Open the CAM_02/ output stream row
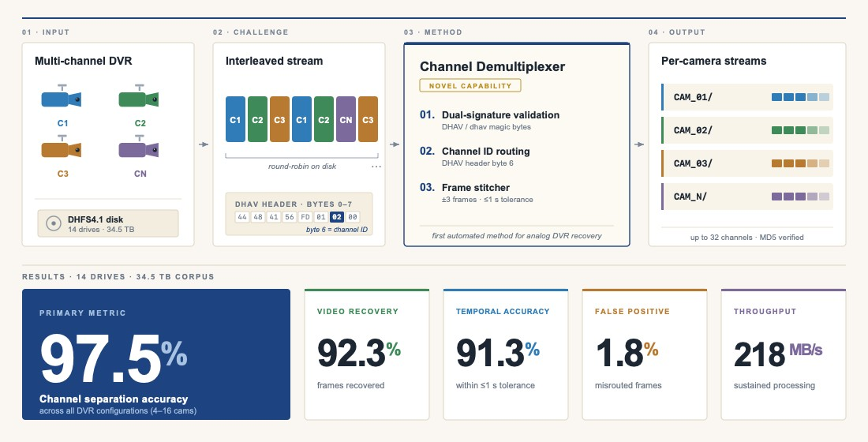Viewport: 868px width, 442px height. click(x=747, y=130)
